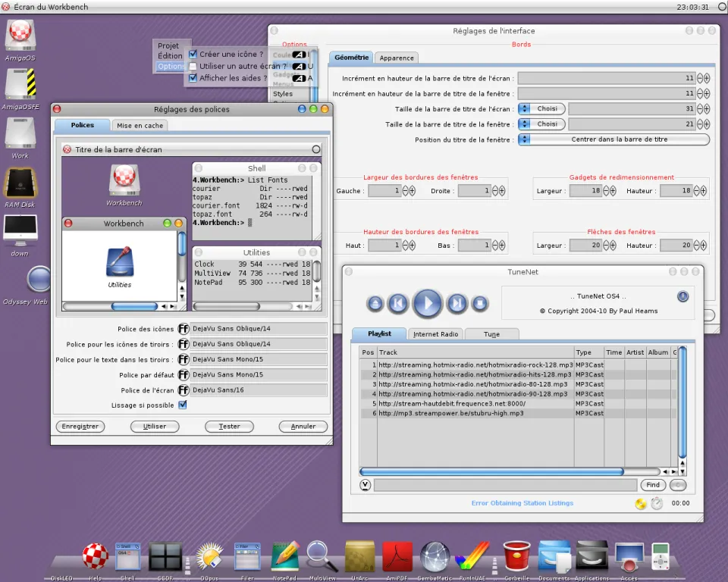Switch to the Internet Radio tab
The image size is (728, 582).
[x=435, y=334]
